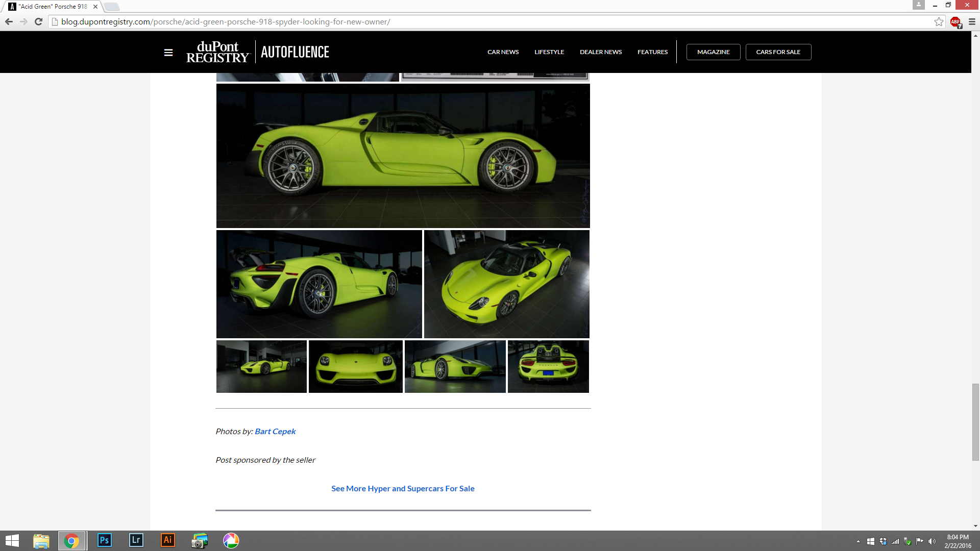Open Lightroom from the taskbar
Screen dimensions: 980x551
(x=136, y=540)
